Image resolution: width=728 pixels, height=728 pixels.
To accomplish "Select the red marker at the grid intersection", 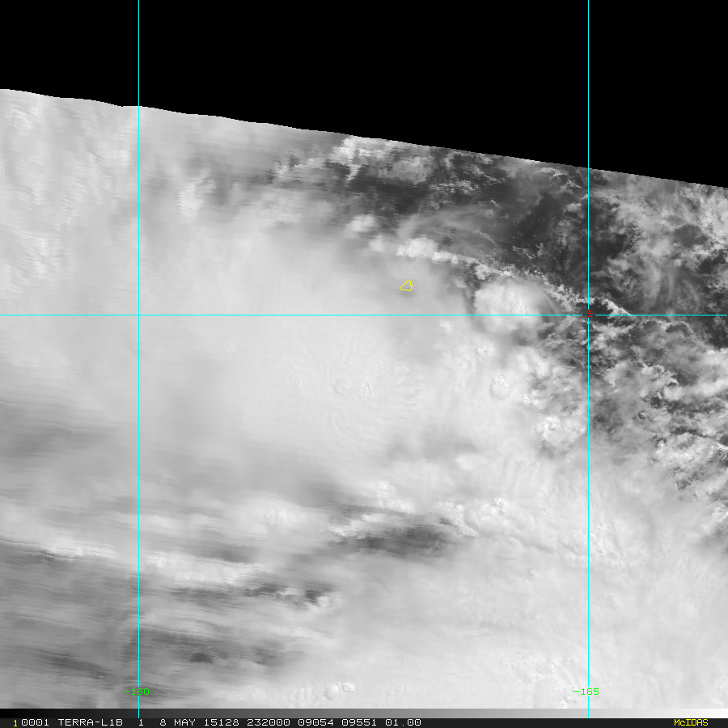I will 589,312.
